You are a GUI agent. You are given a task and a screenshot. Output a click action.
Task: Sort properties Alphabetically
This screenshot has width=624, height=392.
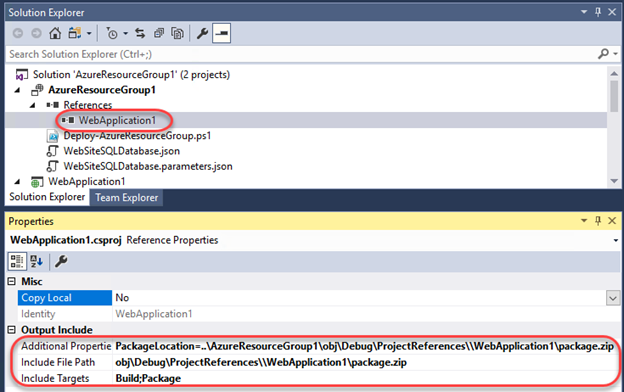(36, 261)
